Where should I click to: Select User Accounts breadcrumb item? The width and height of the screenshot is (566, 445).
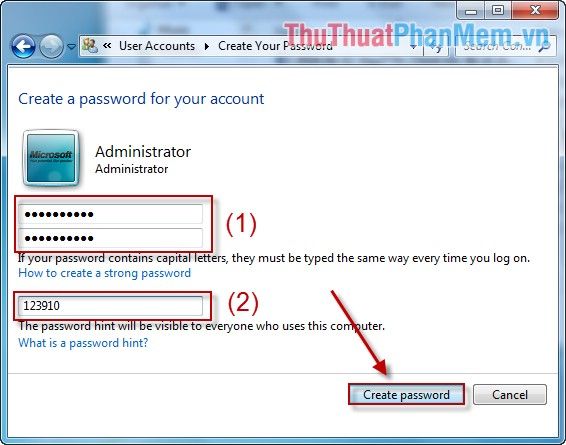[157, 46]
